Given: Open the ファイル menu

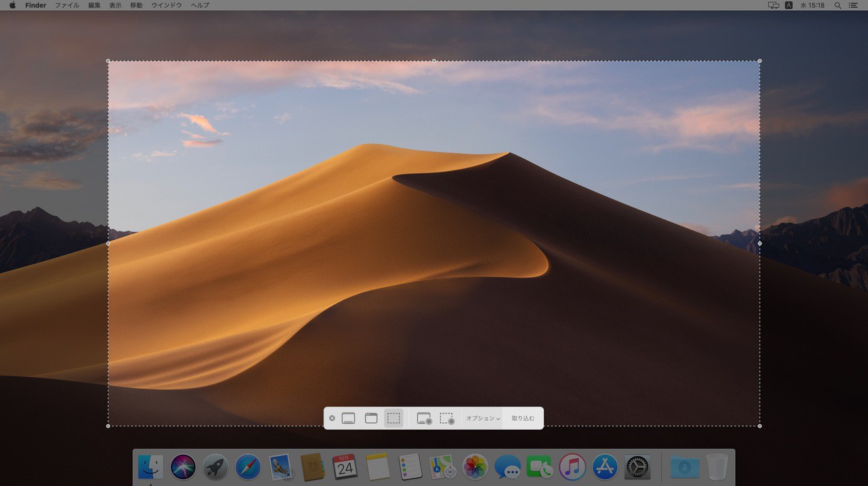Looking at the screenshot, I should pyautogui.click(x=67, y=5).
